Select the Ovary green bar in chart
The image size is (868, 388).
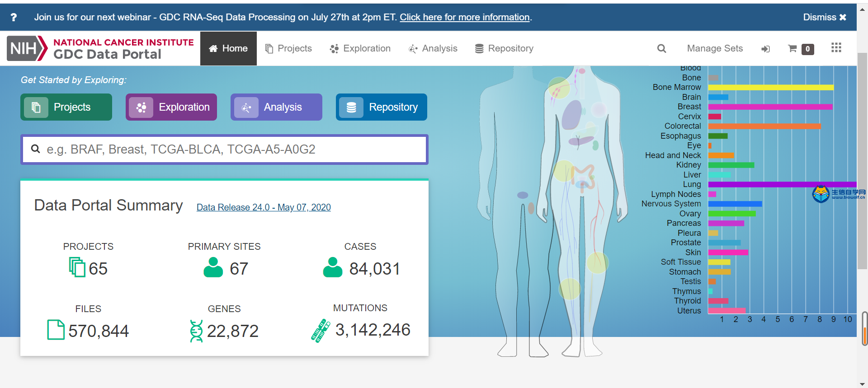pyautogui.click(x=732, y=214)
